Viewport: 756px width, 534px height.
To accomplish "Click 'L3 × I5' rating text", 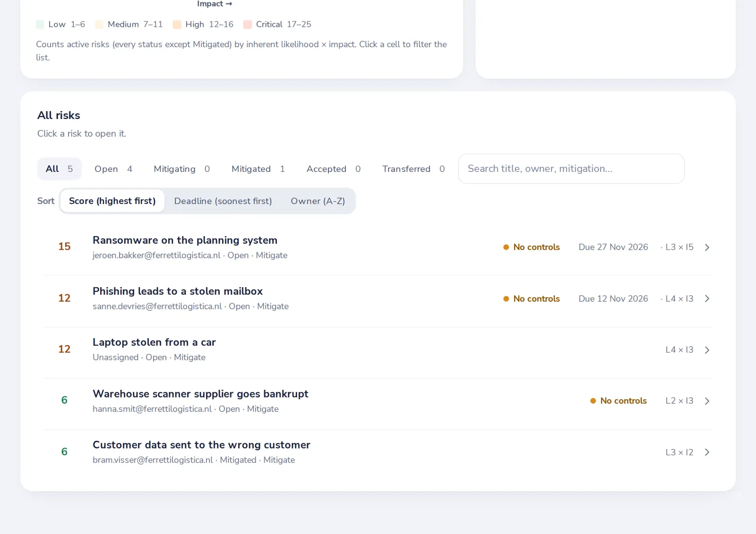I will point(679,247).
